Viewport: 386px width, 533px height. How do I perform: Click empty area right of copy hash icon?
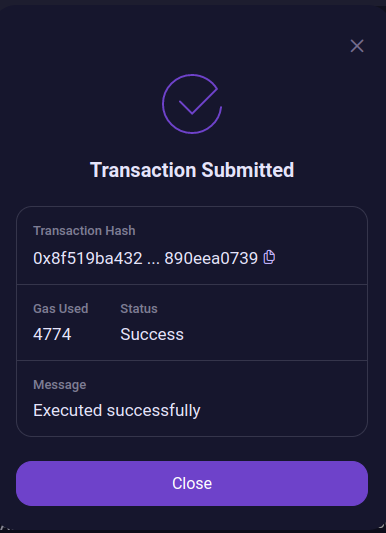pyautogui.click(x=321, y=258)
